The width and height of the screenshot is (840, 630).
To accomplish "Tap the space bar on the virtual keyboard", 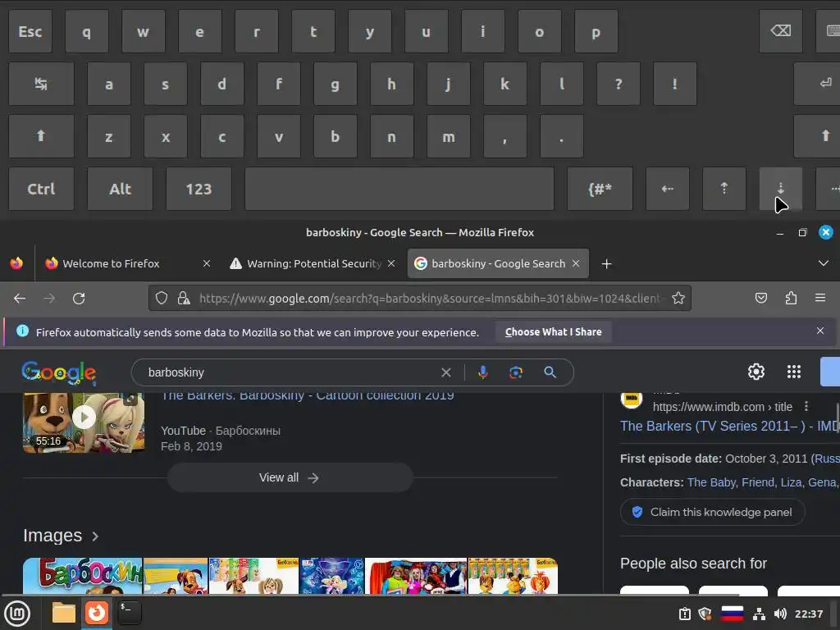I will (x=399, y=189).
